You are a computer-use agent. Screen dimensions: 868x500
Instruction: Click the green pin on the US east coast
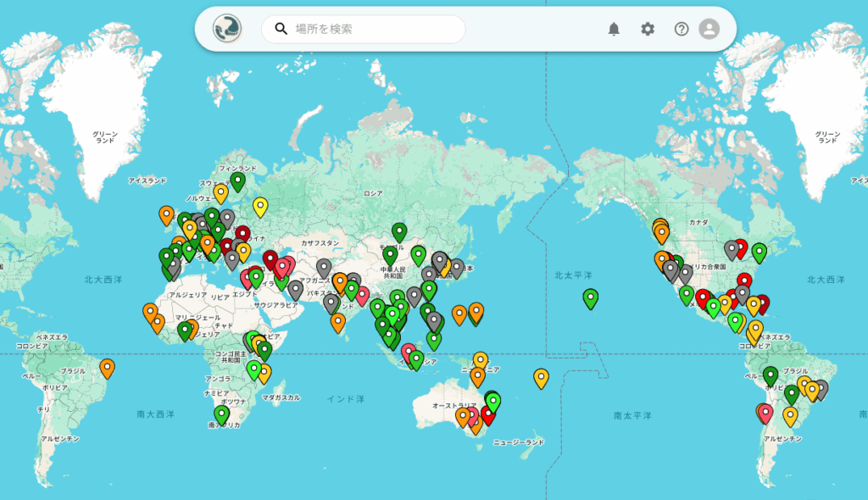(759, 252)
